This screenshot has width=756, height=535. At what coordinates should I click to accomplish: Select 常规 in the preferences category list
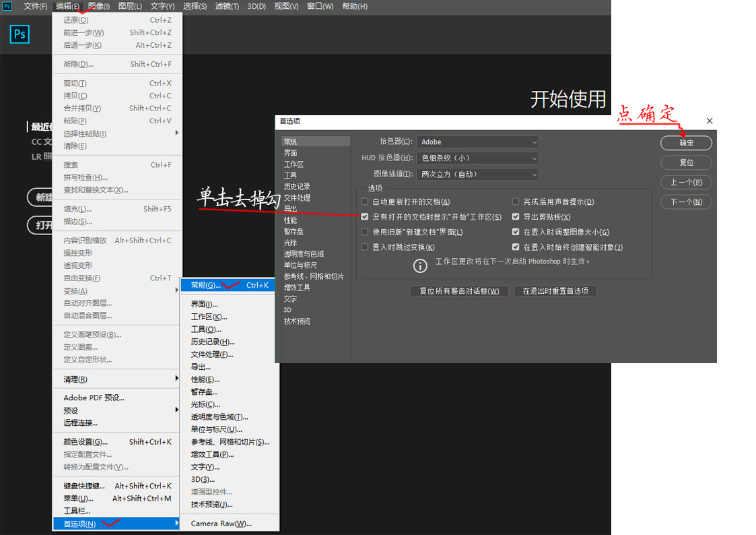[316, 141]
